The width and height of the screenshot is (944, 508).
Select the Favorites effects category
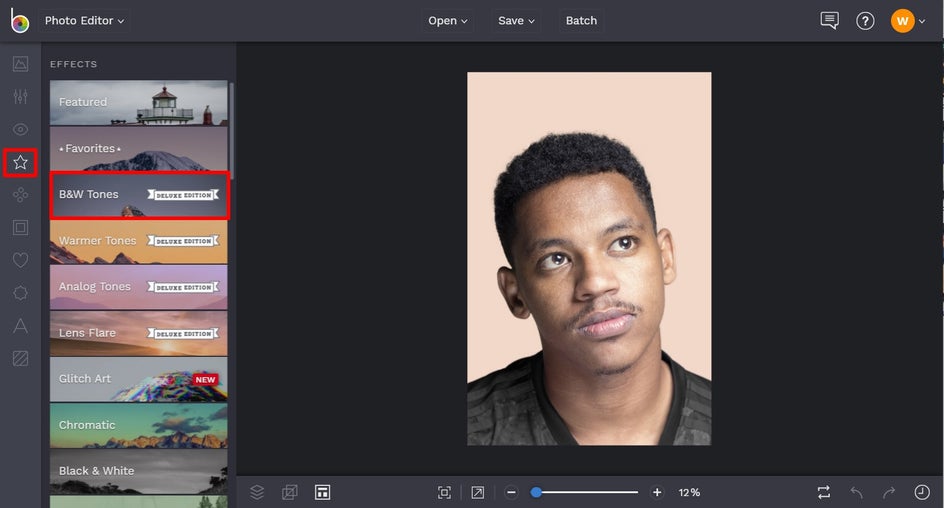pyautogui.click(x=138, y=149)
